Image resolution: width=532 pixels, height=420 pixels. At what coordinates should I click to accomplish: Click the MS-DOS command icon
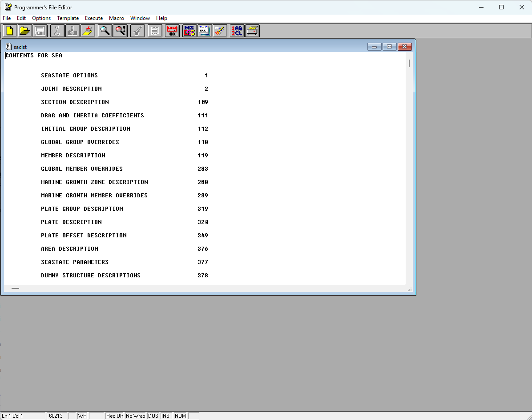[189, 31]
